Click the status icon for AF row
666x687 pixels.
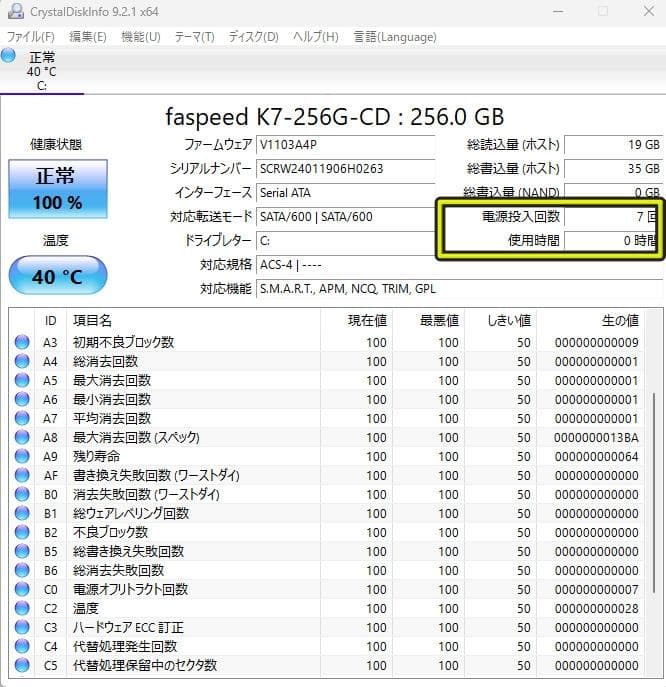(22, 475)
